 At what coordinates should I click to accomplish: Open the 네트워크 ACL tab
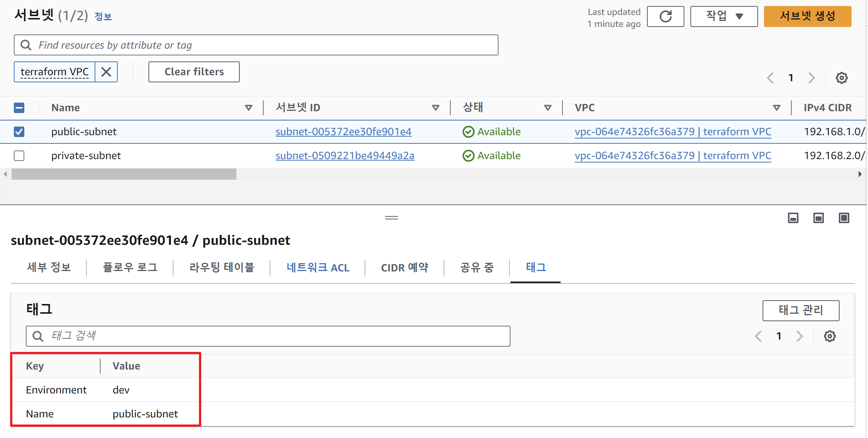[318, 268]
